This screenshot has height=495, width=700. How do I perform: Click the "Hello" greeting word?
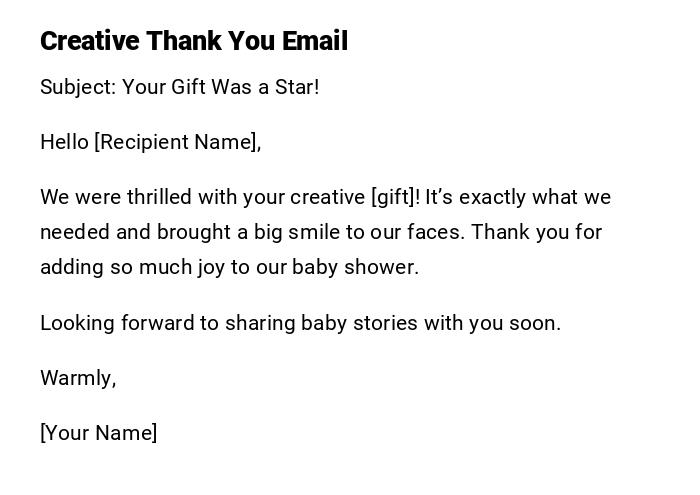[x=64, y=142]
